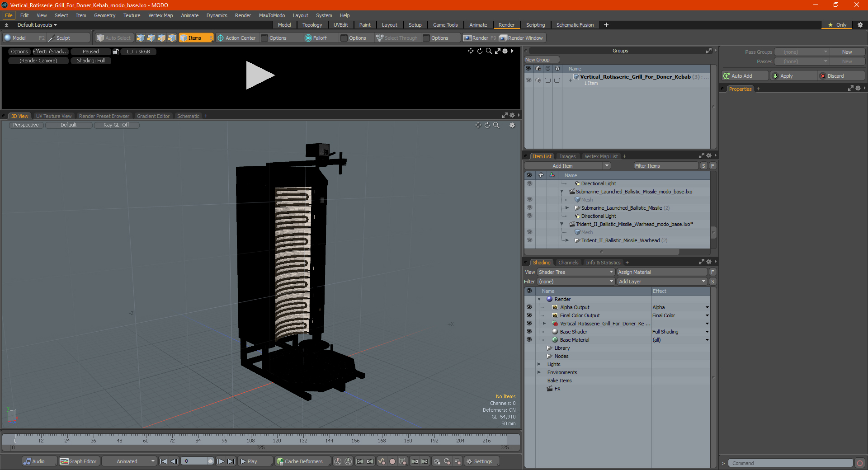
Task: Toggle visibility of Base Shader layer
Action: [529, 332]
